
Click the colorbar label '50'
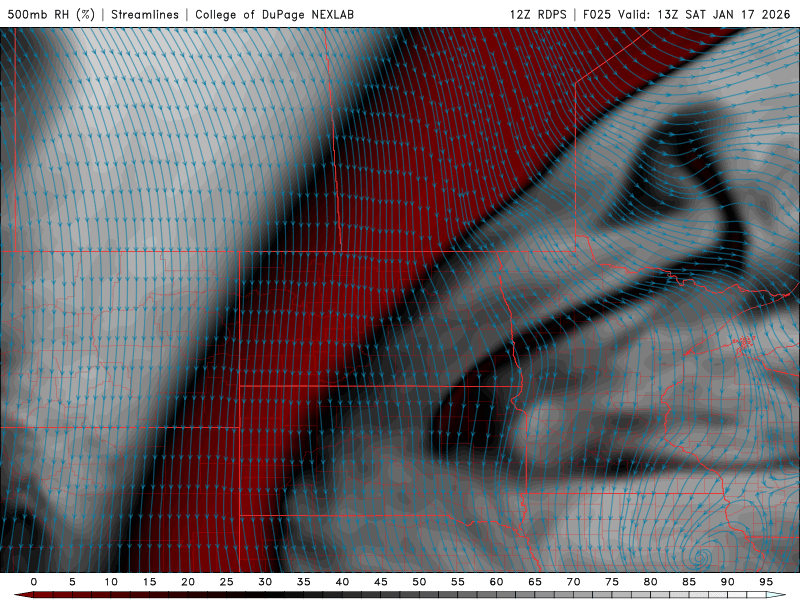click(419, 582)
